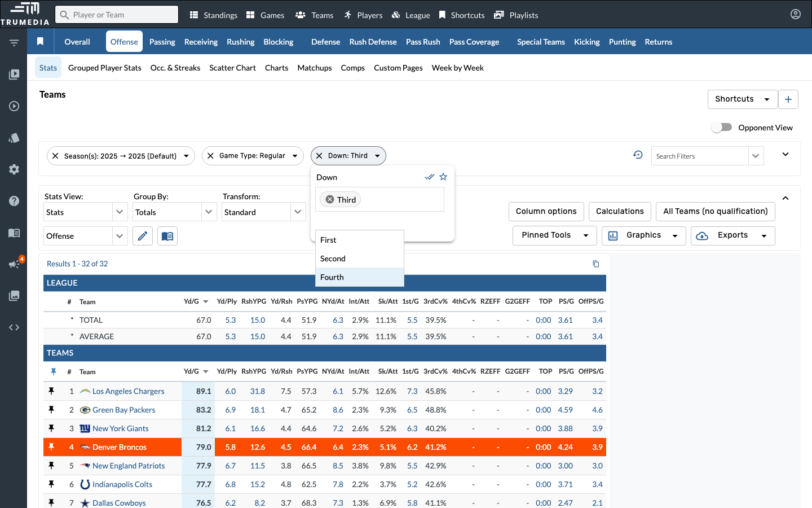The height and width of the screenshot is (508, 812).
Task: Open announcements megaphone with badge
Action: click(x=14, y=264)
